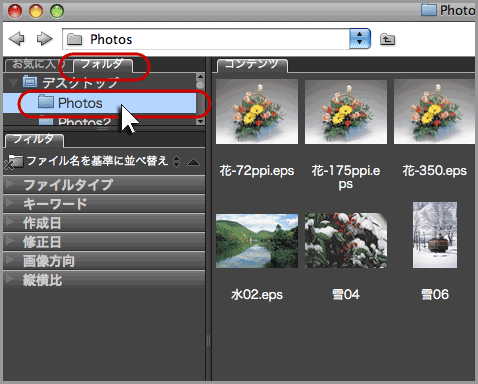Screen dimensions: 478x384
Task: Click folder icon in window title
Action: point(429,9)
